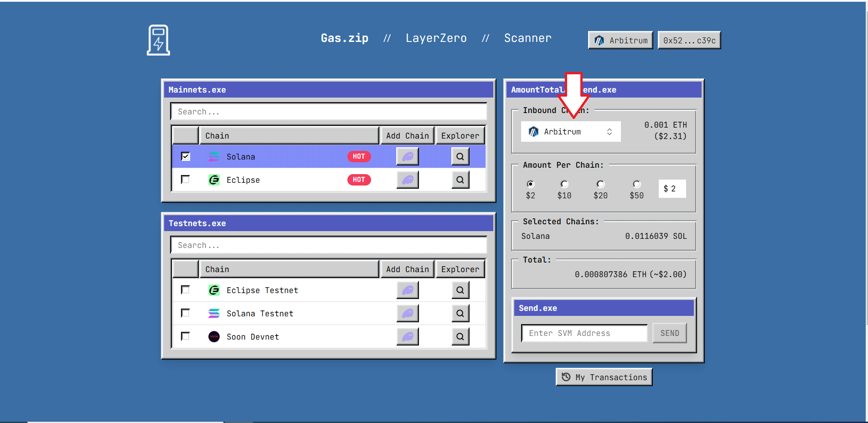This screenshot has width=868, height=423.
Task: Click the custom dollar amount field
Action: coord(672,189)
